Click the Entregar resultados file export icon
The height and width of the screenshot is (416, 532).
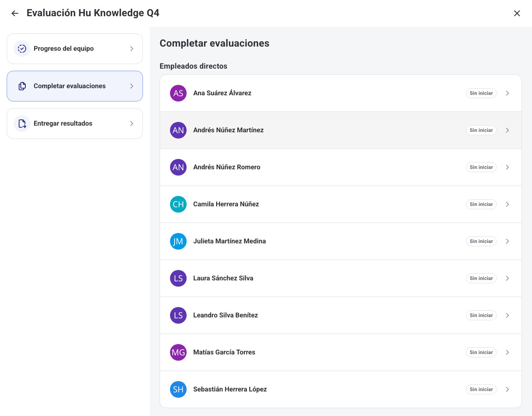22,124
